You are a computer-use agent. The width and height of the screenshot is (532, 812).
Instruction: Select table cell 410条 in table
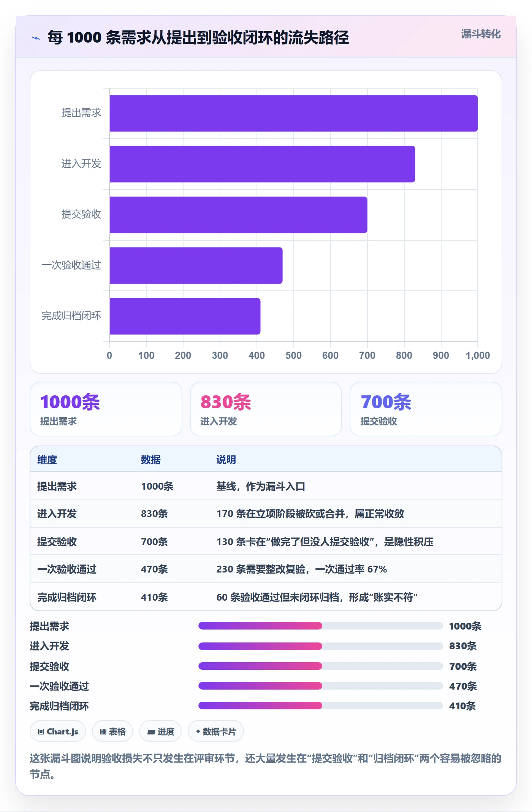coord(154,597)
